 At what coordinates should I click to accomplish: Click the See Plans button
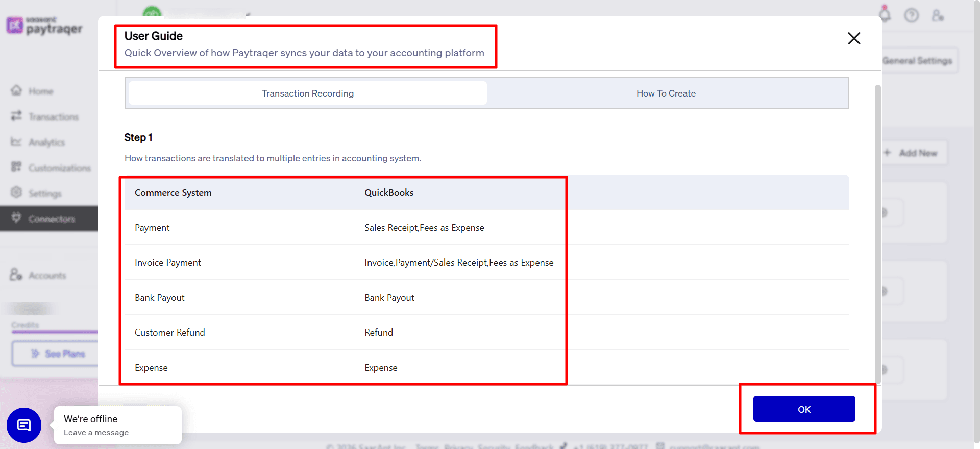(55, 353)
